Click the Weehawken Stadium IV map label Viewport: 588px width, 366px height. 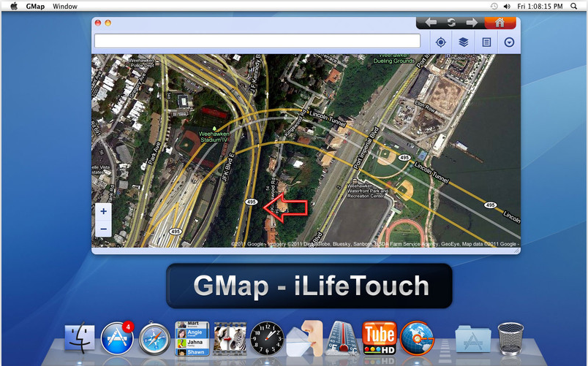coord(214,137)
